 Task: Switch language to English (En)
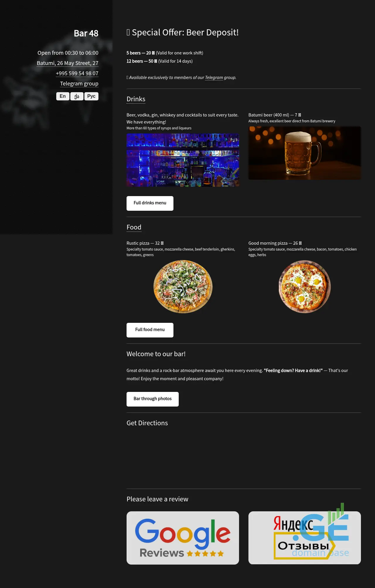point(63,96)
